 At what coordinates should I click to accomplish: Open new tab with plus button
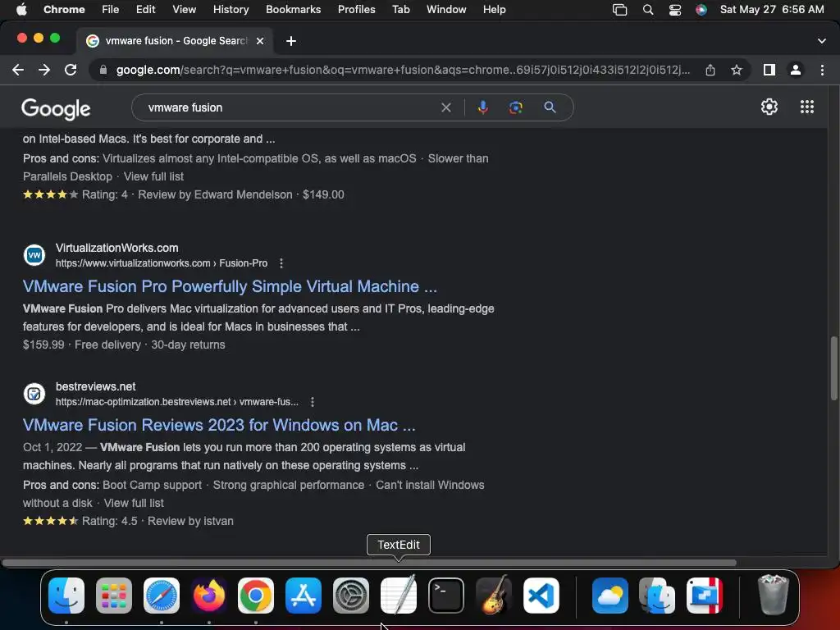tap(291, 41)
